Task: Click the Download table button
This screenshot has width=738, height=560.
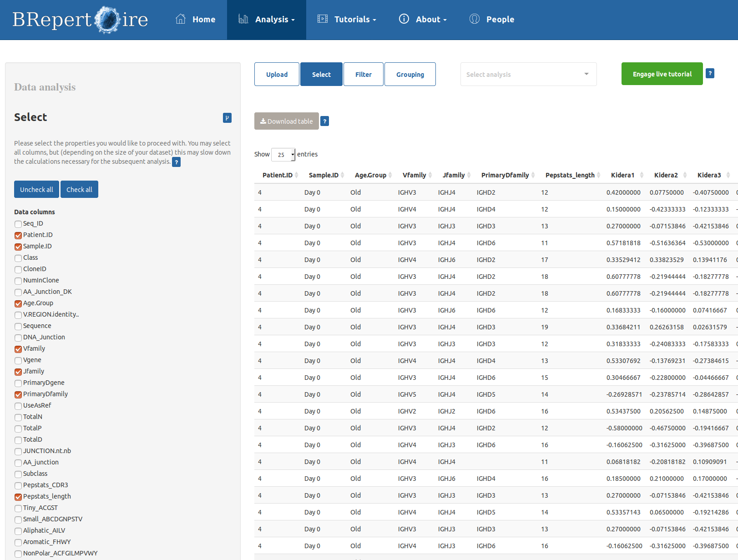Action: coord(286,121)
